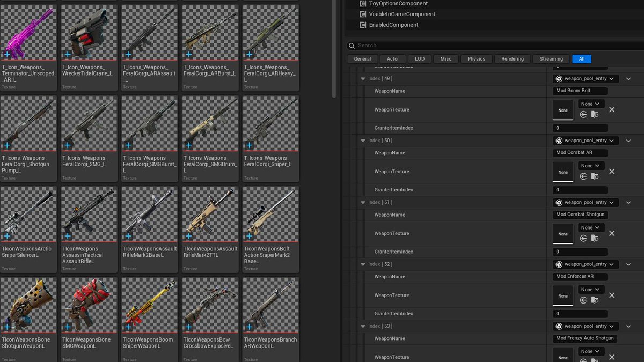The image size is (644, 362).
Task: Edit GranterItemIndex value for Index 50
Action: 580,190
